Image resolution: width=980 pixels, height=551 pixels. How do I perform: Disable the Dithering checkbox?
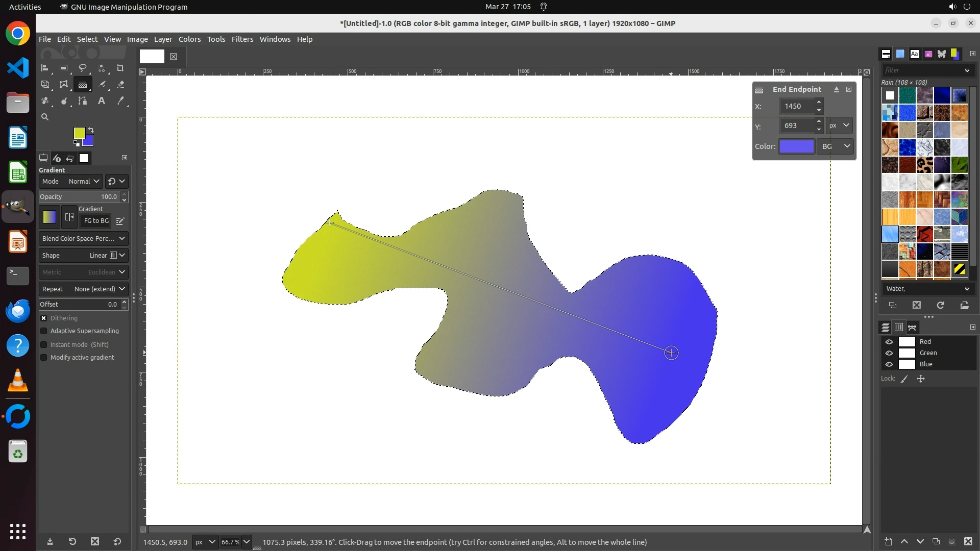click(44, 318)
